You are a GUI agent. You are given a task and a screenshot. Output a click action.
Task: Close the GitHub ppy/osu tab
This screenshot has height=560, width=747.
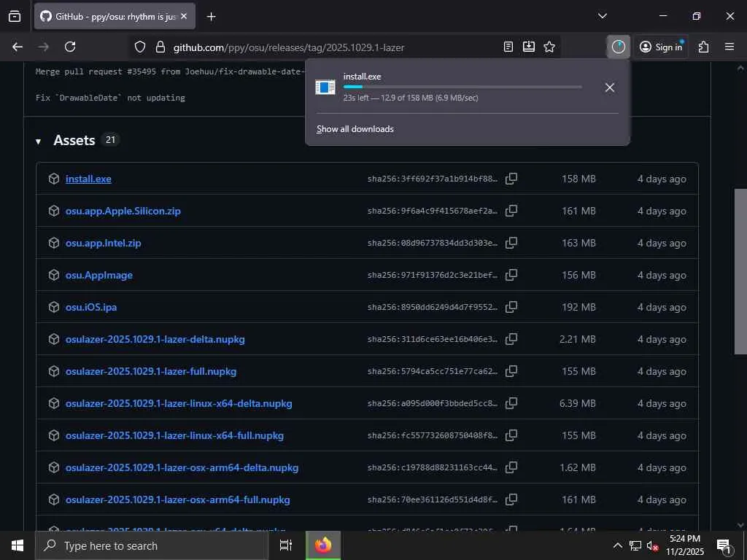click(x=184, y=16)
